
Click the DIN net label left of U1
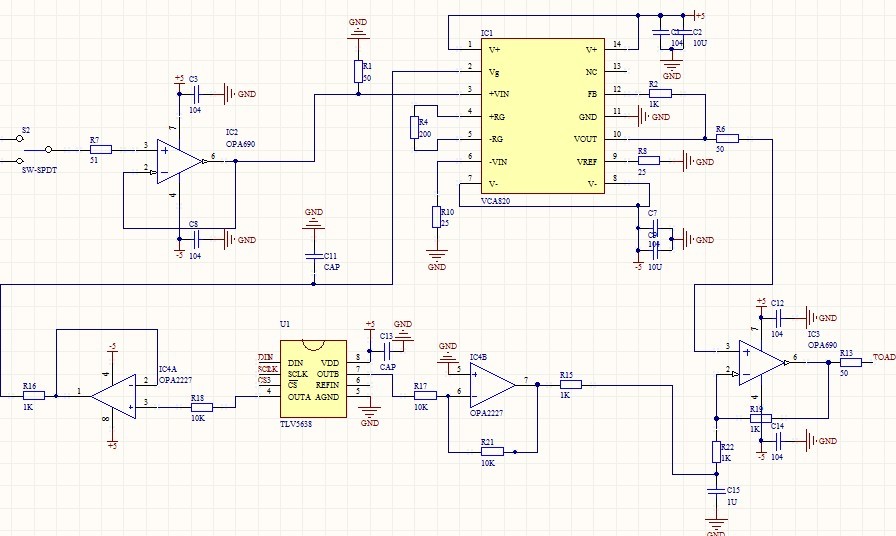(x=266, y=357)
